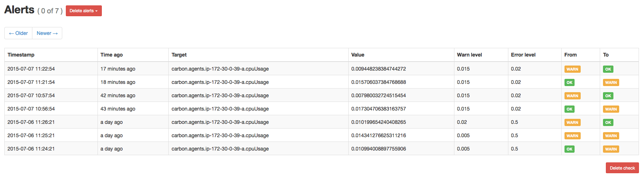Click the Value column header
The width and height of the screenshot is (644, 175).
[358, 55]
